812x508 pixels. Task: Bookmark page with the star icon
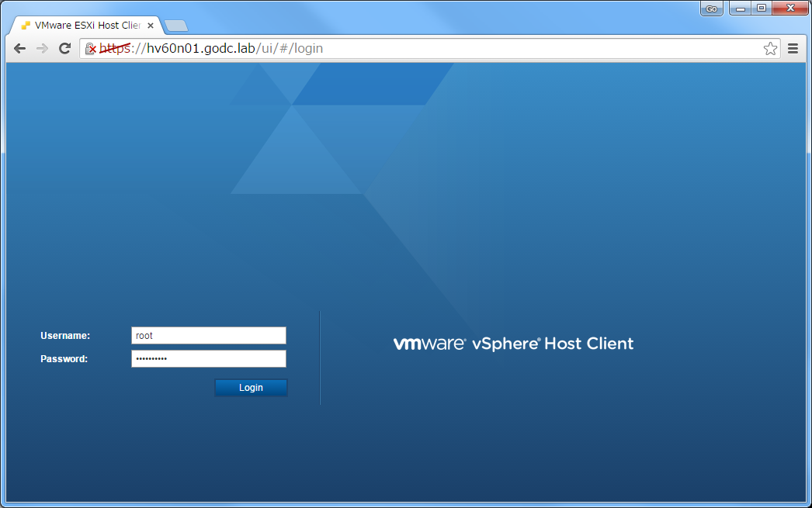pos(770,49)
